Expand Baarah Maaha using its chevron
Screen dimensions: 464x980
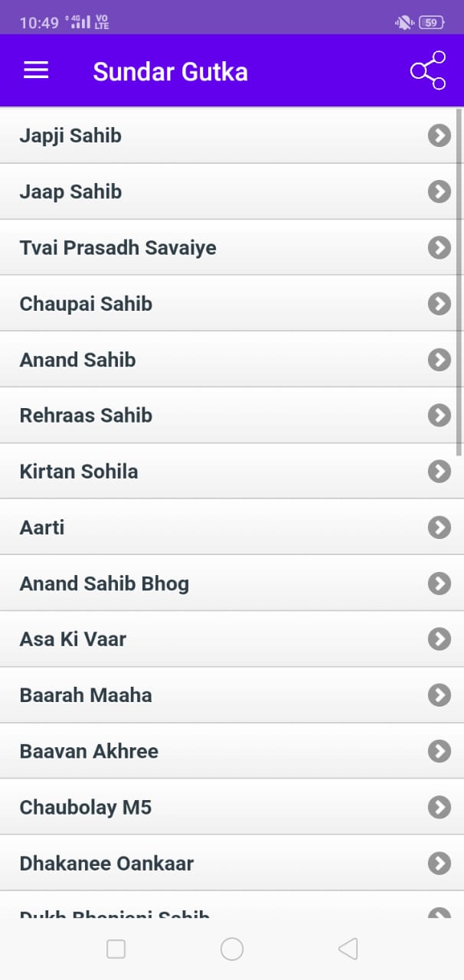(x=439, y=694)
